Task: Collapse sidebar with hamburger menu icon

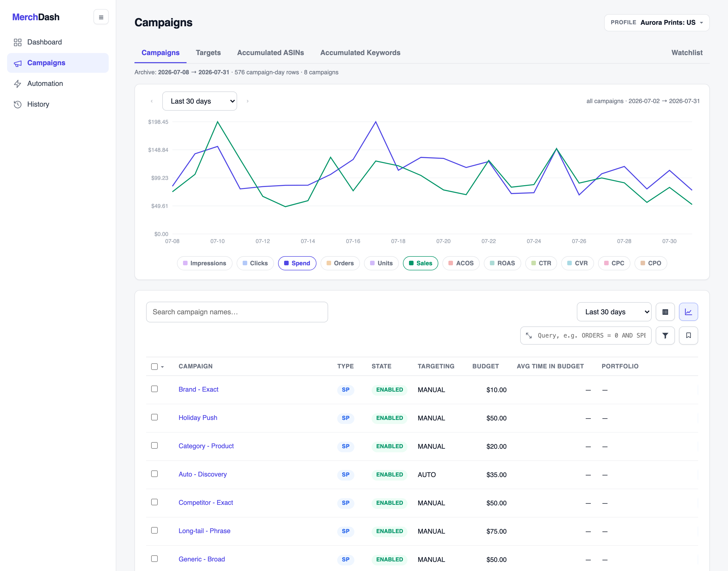Action: pyautogui.click(x=101, y=17)
